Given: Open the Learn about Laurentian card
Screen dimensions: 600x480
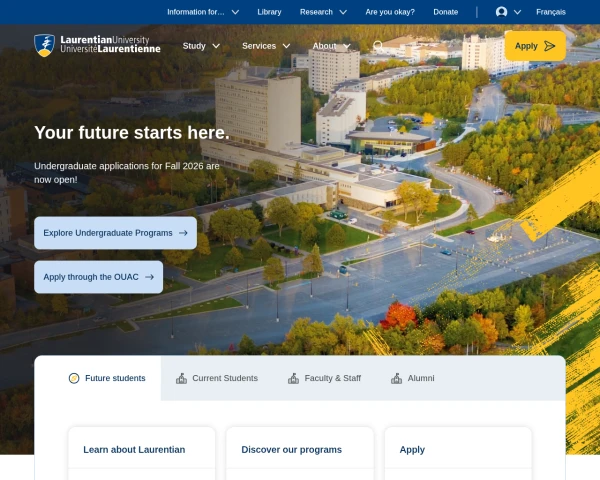Looking at the screenshot, I should pos(134,449).
